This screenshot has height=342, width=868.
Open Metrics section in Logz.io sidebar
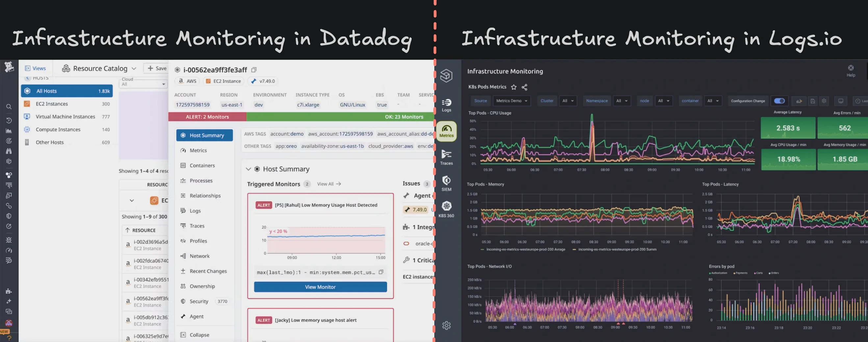pos(447,131)
